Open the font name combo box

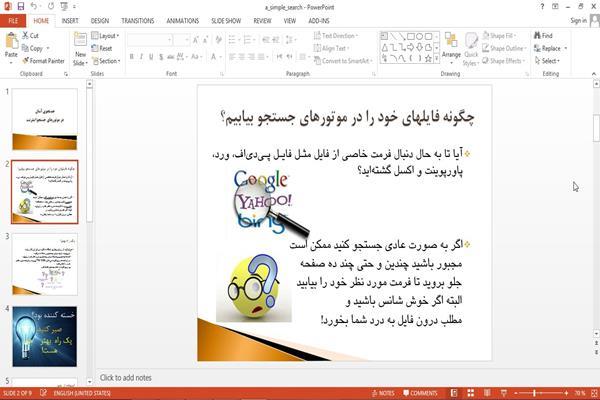(x=150, y=39)
